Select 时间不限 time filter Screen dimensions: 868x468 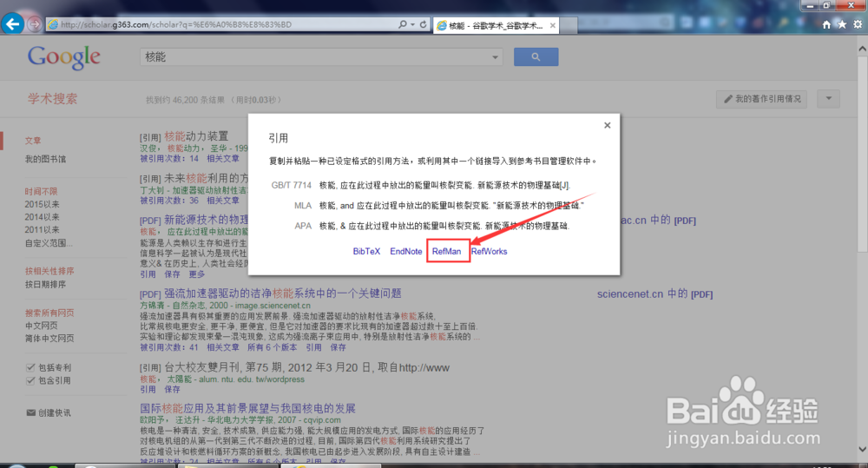pos(41,191)
